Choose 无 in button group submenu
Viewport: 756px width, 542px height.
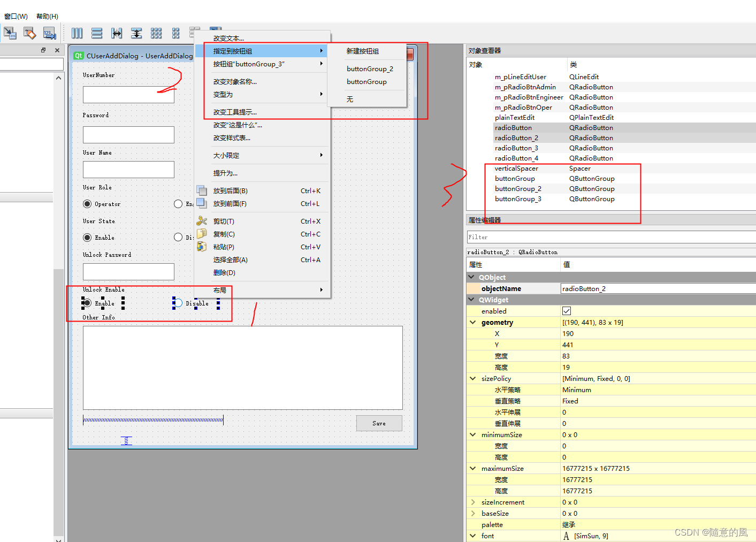tap(367, 99)
